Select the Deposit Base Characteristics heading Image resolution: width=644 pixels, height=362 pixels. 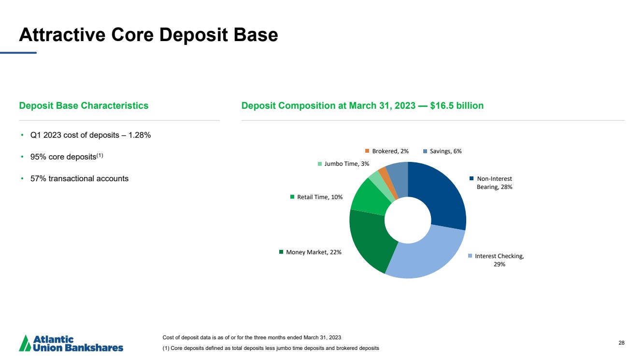pos(84,105)
